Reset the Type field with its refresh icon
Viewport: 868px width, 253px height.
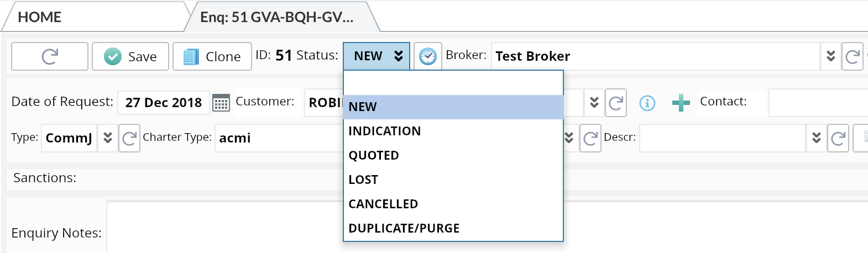(129, 138)
